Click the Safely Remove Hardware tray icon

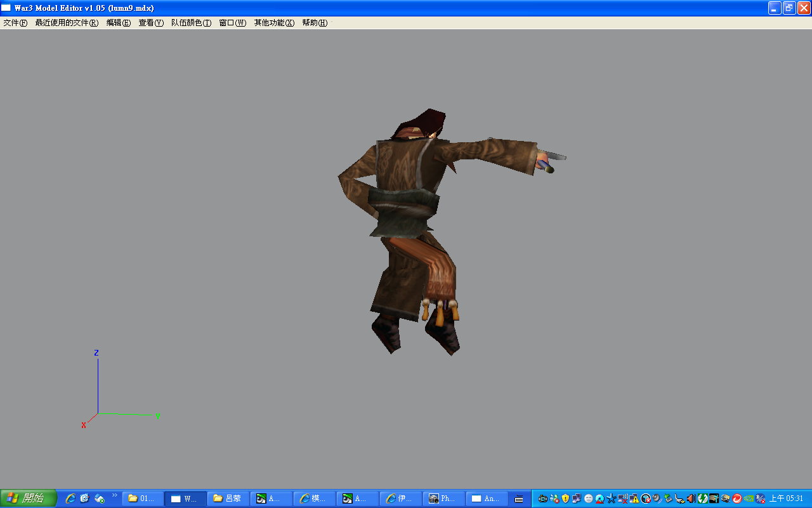(x=668, y=498)
